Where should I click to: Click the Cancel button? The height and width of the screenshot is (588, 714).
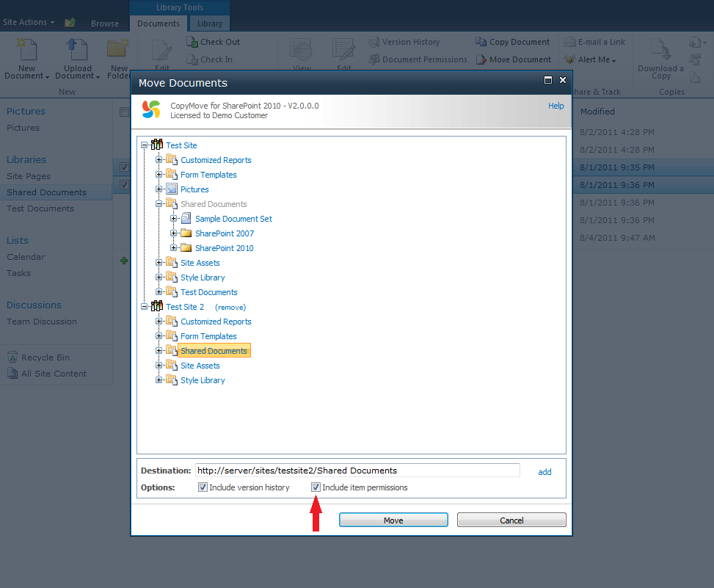[511, 520]
